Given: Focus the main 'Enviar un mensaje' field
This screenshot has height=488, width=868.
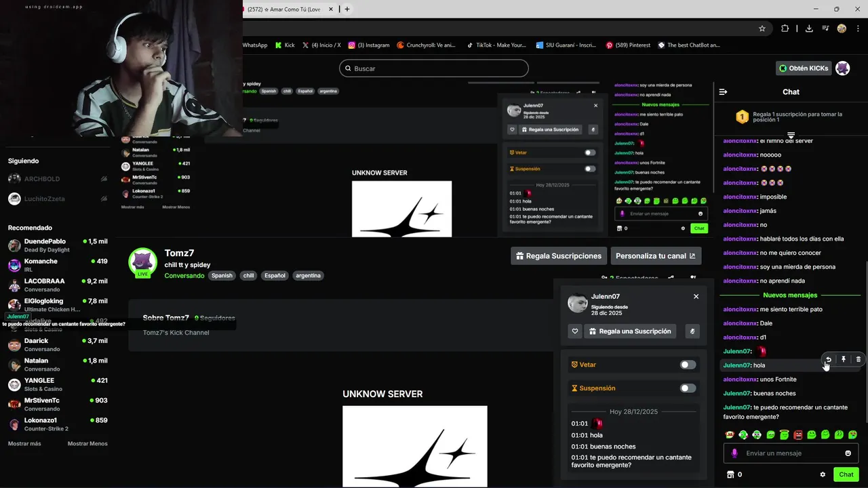Looking at the screenshot, I should tap(791, 453).
